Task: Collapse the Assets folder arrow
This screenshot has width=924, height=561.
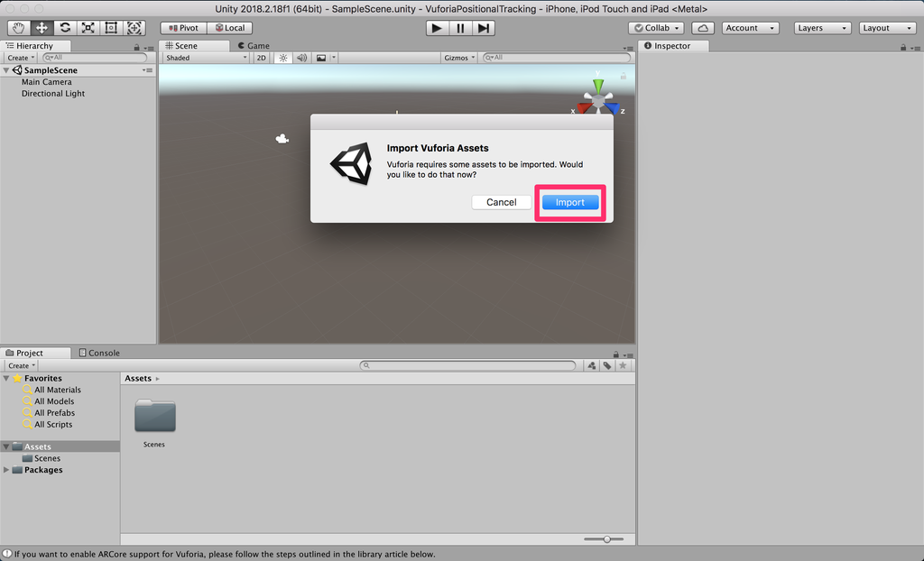Action: coord(6,446)
